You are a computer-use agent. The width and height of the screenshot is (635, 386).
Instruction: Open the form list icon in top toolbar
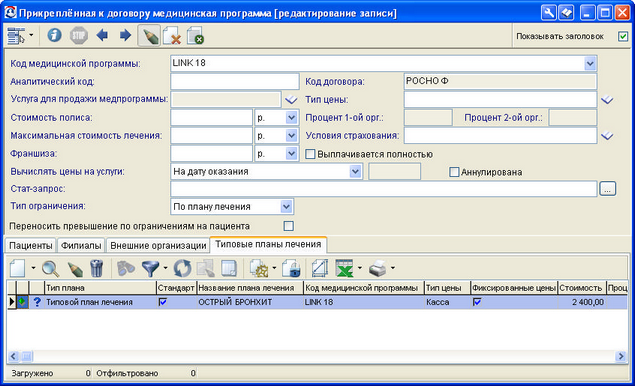pyautogui.click(x=16, y=36)
